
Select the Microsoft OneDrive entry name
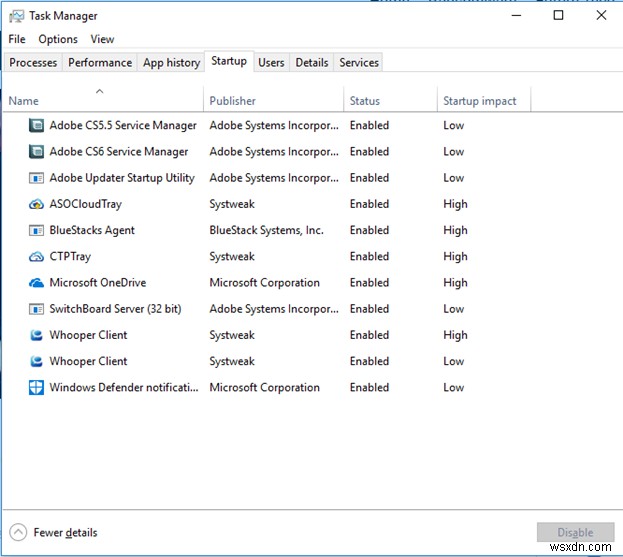click(98, 283)
